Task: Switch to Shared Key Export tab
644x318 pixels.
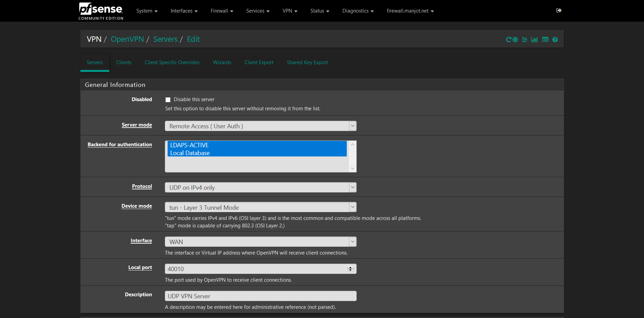Action: coord(307,62)
